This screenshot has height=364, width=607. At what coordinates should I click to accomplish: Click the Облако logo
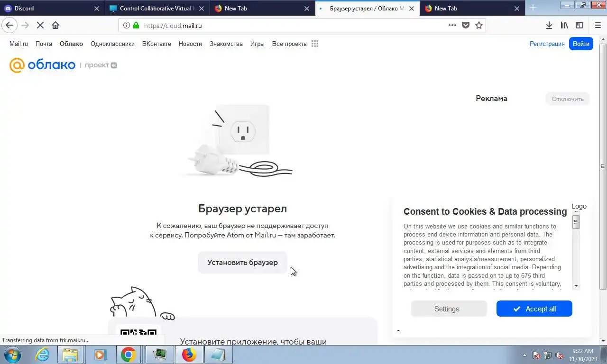coord(42,65)
